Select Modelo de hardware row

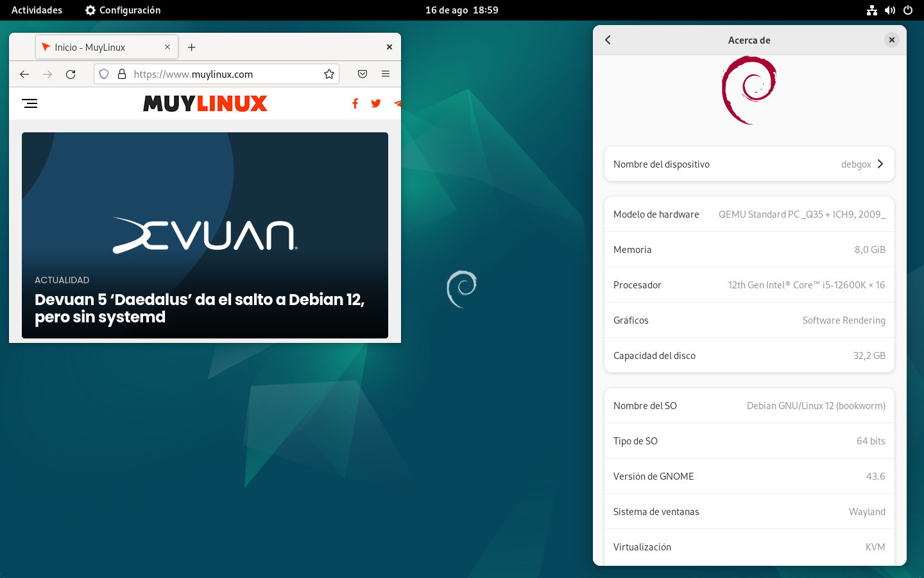749,214
